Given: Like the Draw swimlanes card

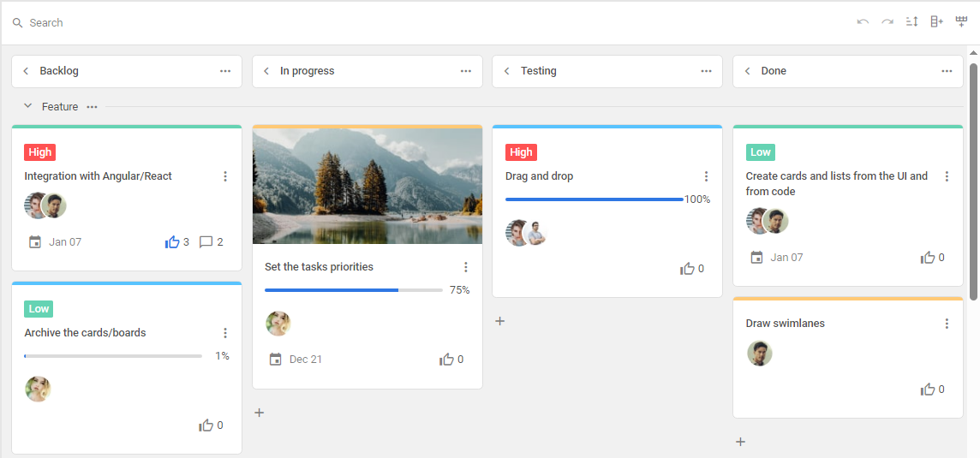Looking at the screenshot, I should [x=928, y=390].
